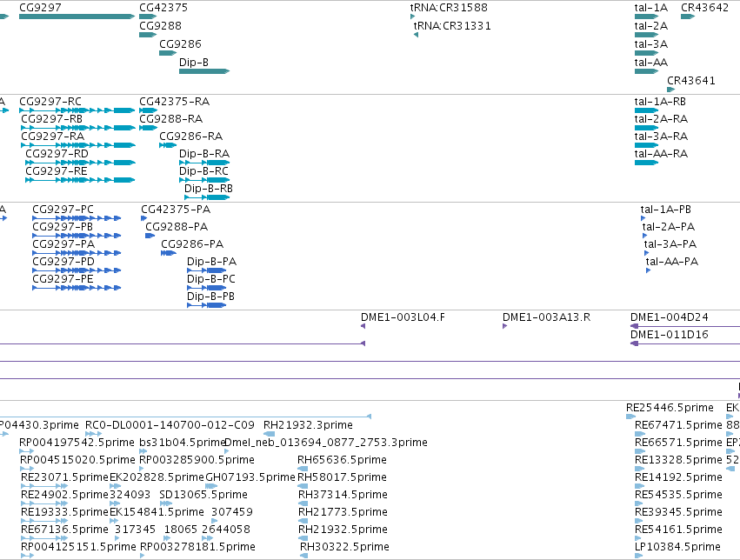Select the tal-1A gene label

tap(651, 8)
